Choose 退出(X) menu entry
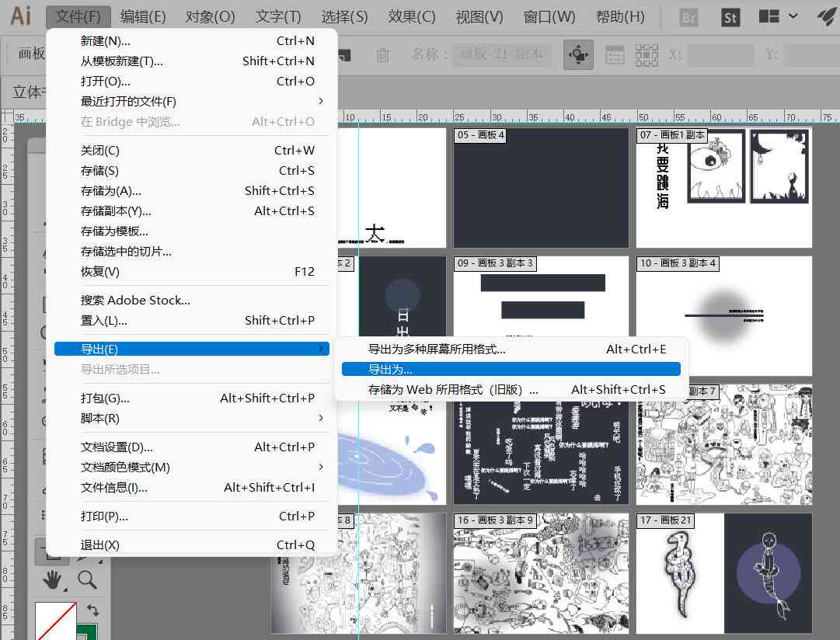 [192, 544]
